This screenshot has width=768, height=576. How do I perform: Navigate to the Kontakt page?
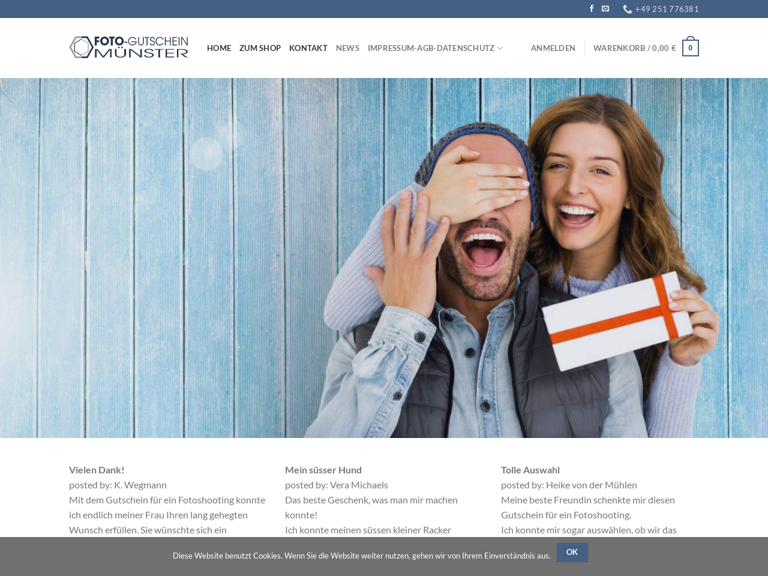point(308,48)
